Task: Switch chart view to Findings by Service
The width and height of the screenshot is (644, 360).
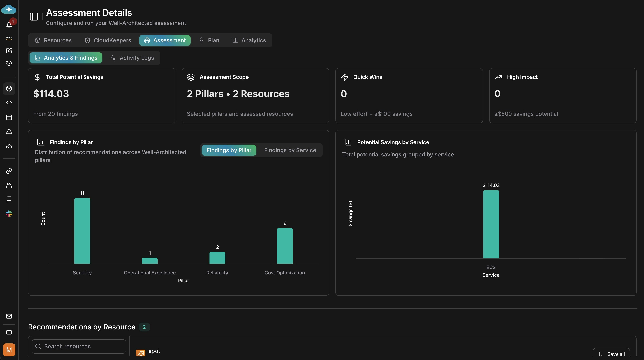Action: point(290,150)
